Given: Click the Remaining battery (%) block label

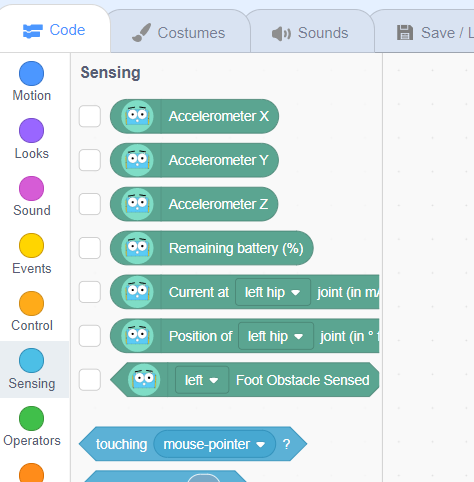Looking at the screenshot, I should (x=236, y=248).
